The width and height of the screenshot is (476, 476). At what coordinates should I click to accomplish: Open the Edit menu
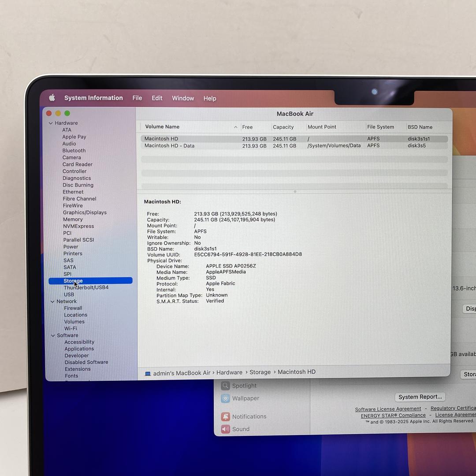pyautogui.click(x=157, y=98)
